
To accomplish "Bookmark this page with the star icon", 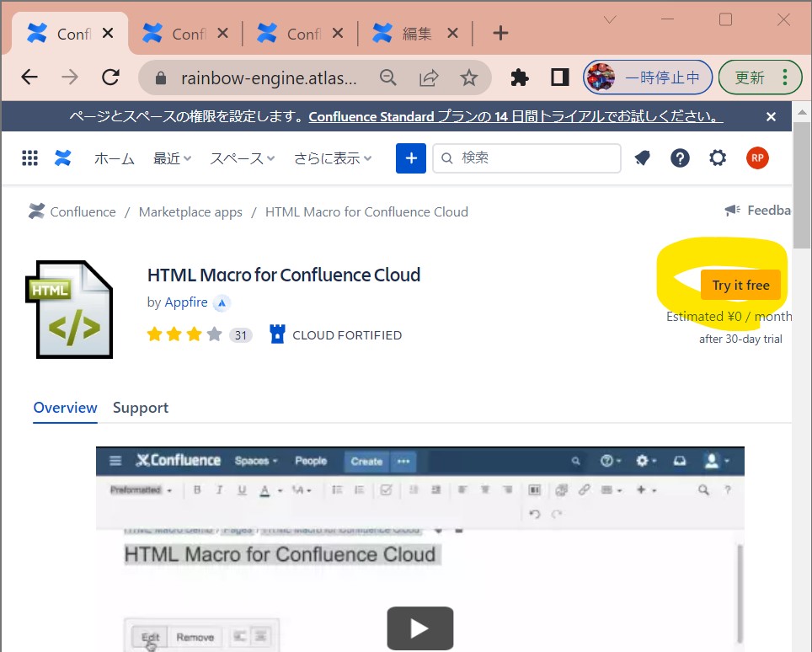I will click(468, 77).
